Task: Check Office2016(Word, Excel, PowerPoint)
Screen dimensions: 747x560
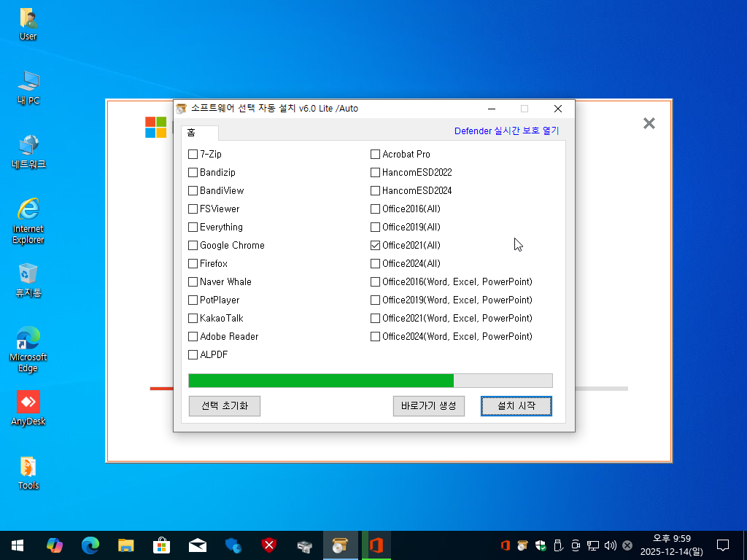Action: [x=376, y=282]
